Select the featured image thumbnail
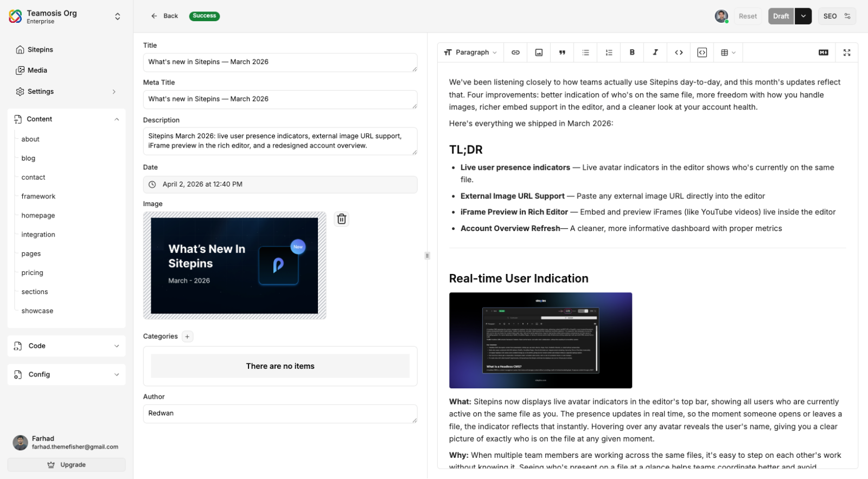The height and width of the screenshot is (479, 868). pos(234,266)
